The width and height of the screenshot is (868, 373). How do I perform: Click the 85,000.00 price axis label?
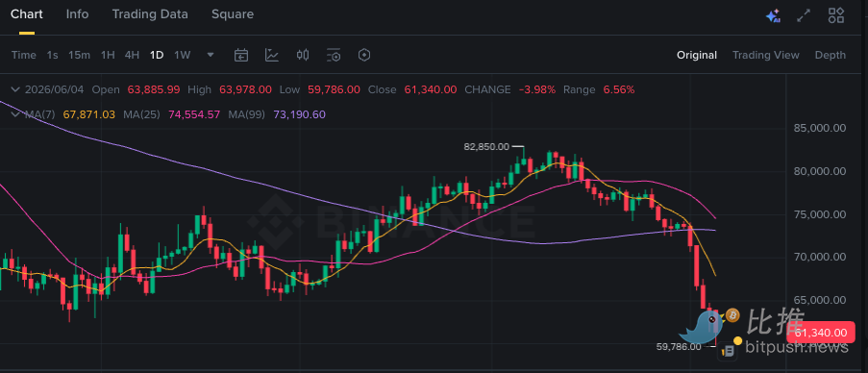819,128
